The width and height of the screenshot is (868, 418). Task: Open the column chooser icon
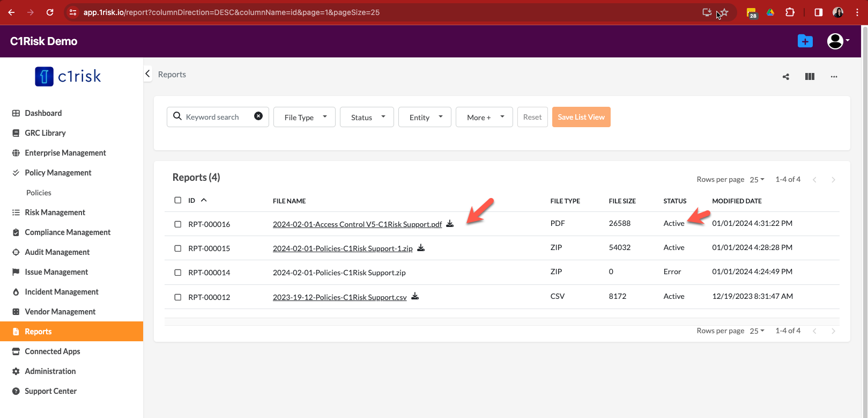[810, 77]
